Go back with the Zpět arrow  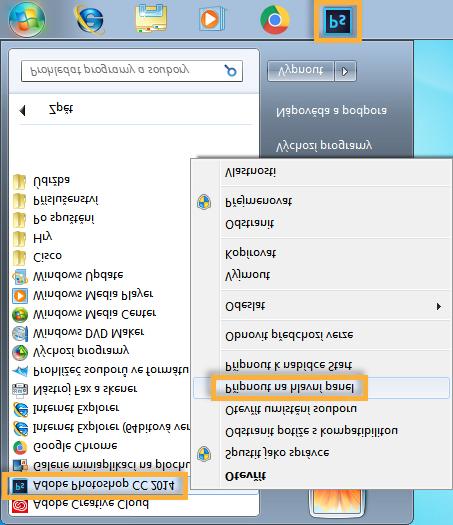coord(22,110)
